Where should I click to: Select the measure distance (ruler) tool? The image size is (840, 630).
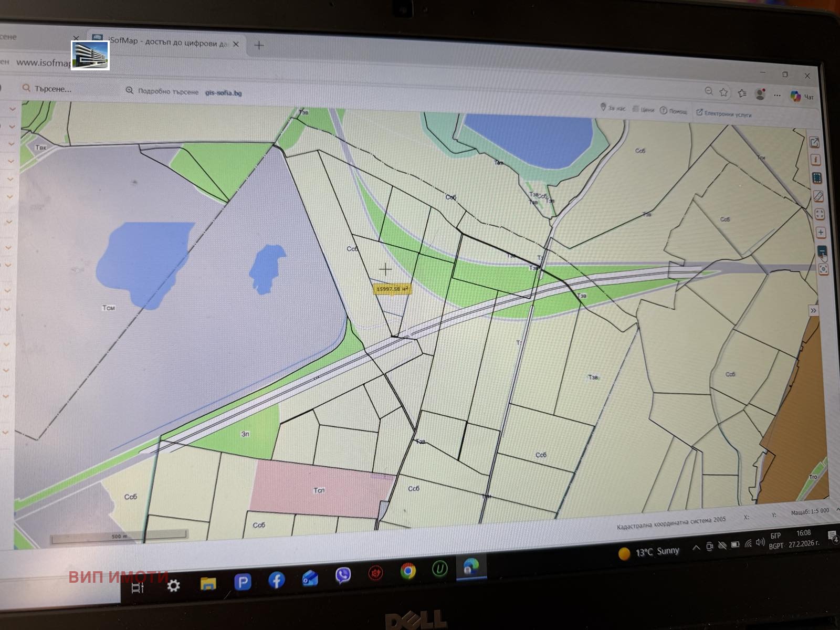pyautogui.click(x=818, y=196)
